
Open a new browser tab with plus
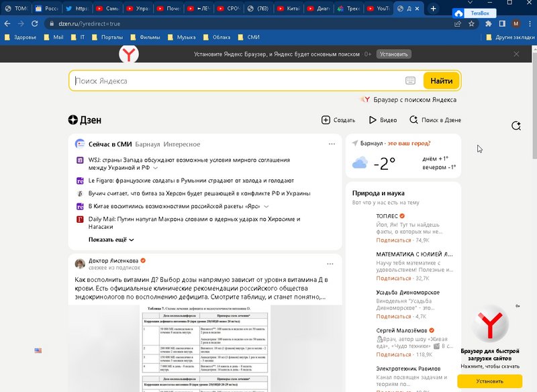[433, 9]
